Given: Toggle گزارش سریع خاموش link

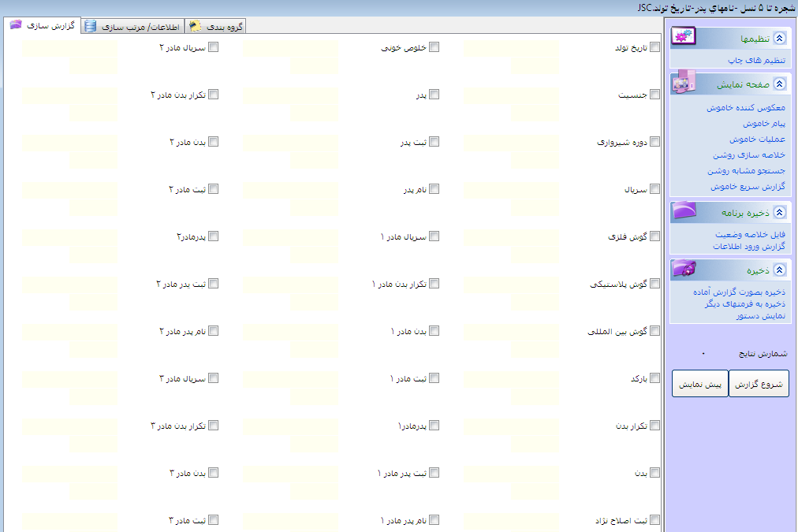Looking at the screenshot, I should click(748, 187).
